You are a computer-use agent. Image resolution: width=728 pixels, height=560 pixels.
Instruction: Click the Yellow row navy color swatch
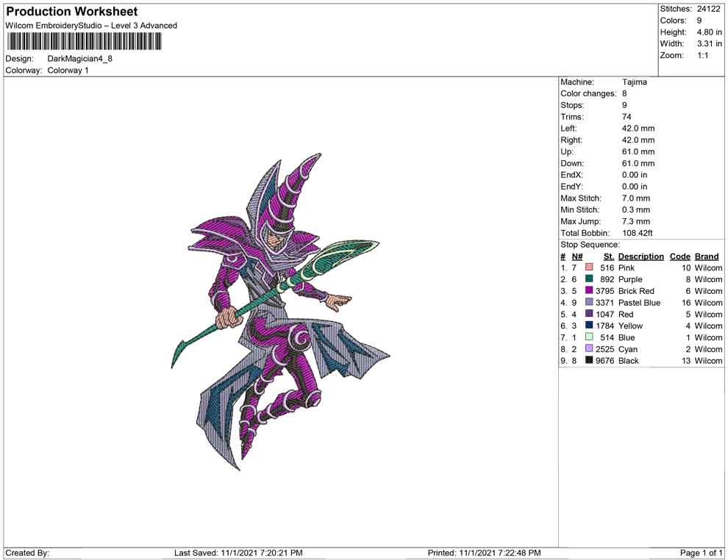(589, 326)
